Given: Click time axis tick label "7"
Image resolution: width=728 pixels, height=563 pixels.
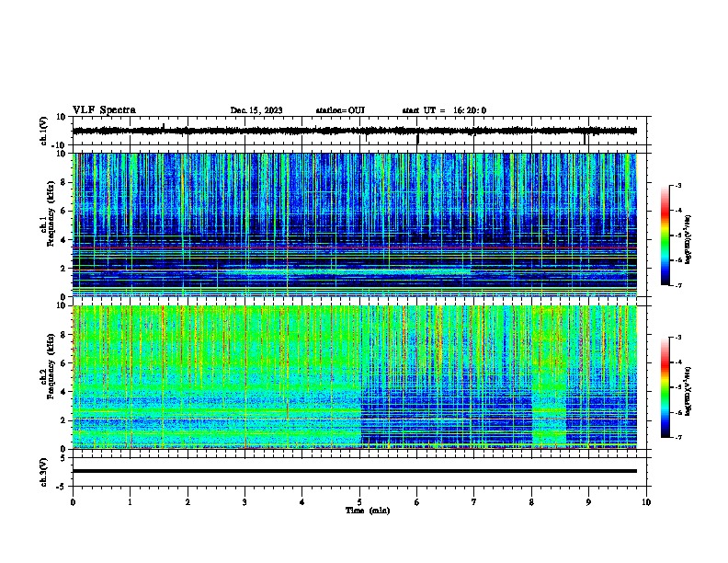Looking at the screenshot, I should click(x=474, y=502).
